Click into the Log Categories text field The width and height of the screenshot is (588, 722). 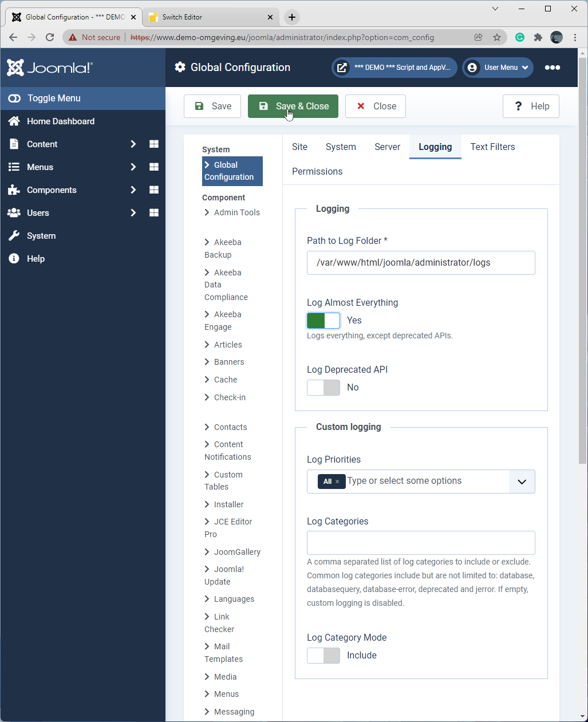(421, 543)
